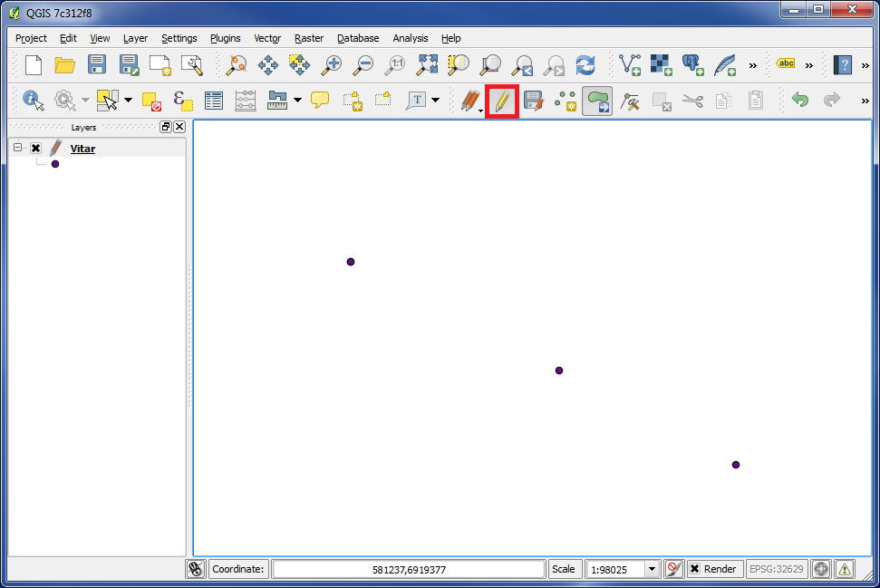Toggle on-the-fly CRS transformation status
This screenshot has height=588, width=880.
tap(821, 569)
